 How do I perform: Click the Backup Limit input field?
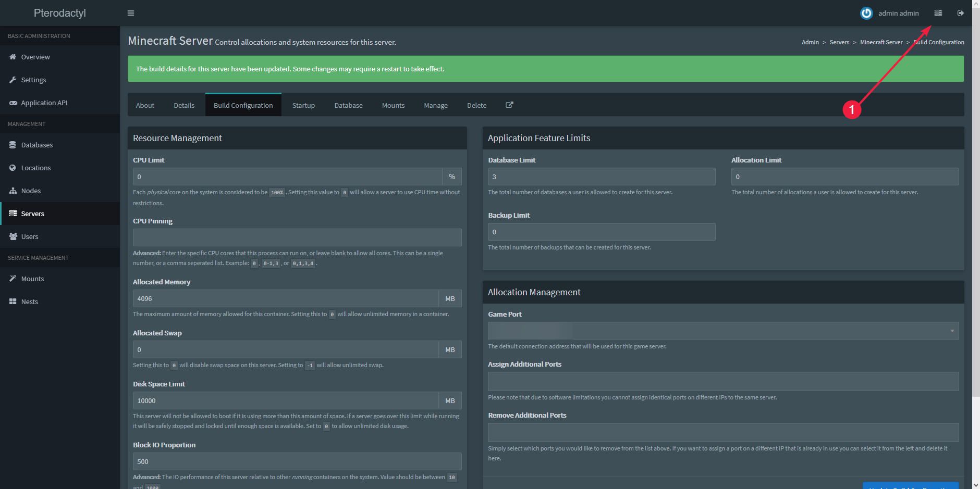click(x=602, y=232)
